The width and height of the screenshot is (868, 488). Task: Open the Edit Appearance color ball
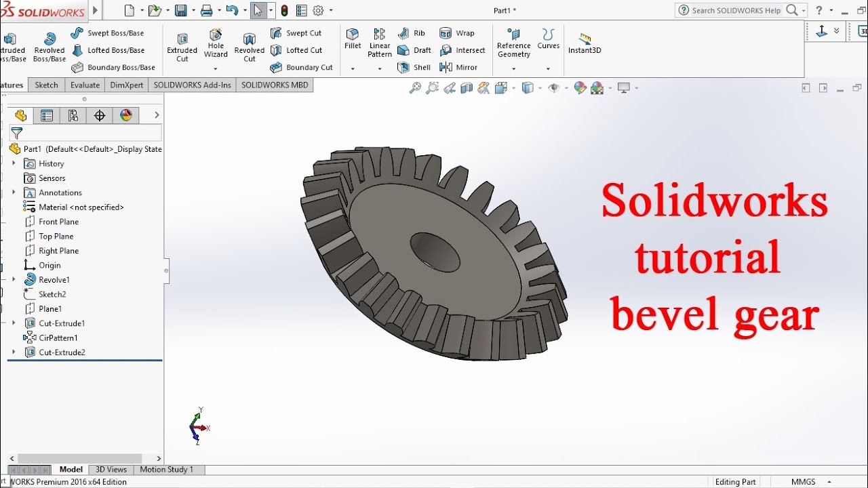(580, 88)
